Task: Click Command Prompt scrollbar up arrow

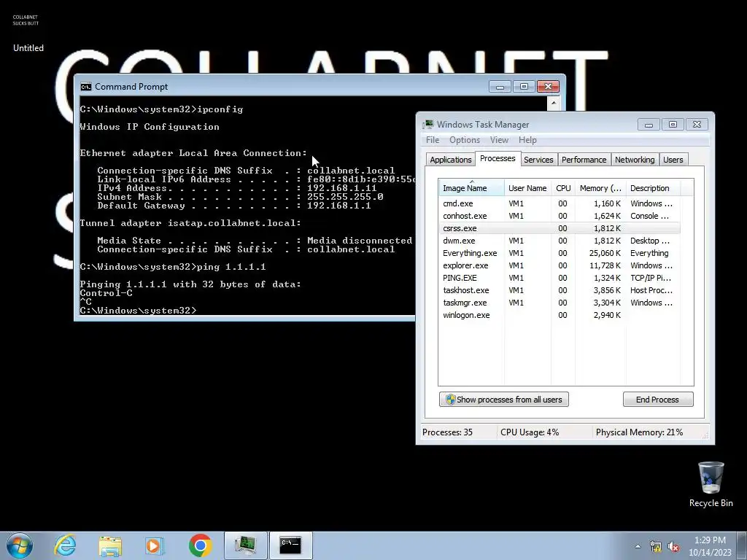Action: 554,103
